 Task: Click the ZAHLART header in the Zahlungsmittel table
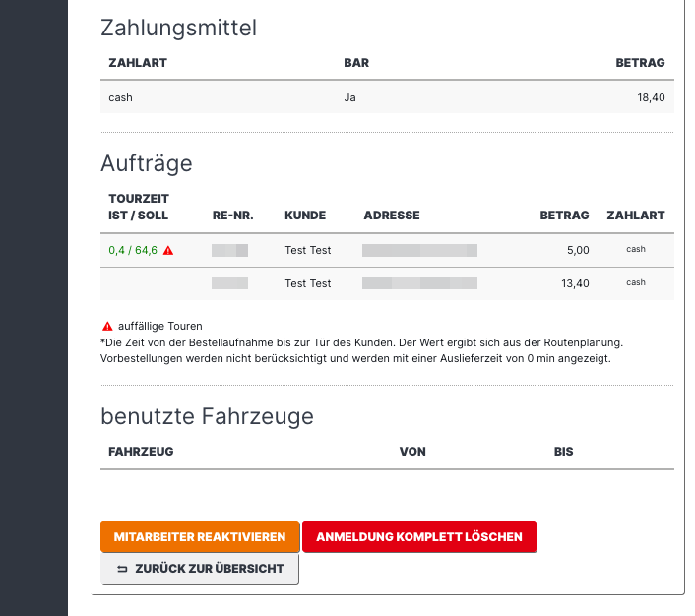138,63
